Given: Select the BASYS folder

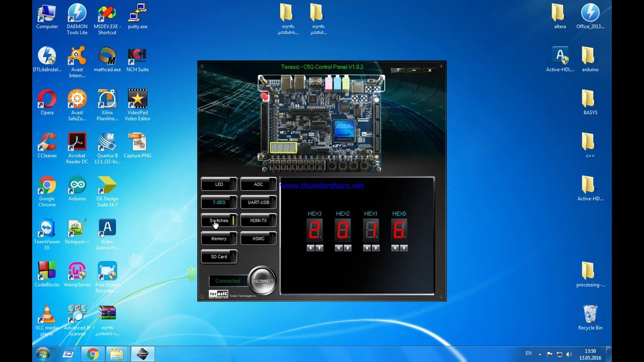Looking at the screenshot, I should click(x=590, y=103).
